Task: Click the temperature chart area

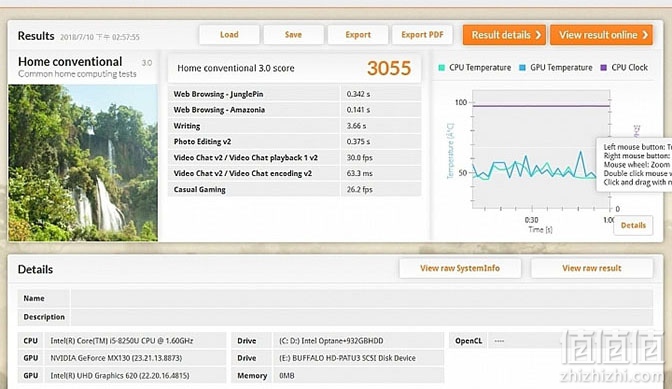Action: (541, 149)
